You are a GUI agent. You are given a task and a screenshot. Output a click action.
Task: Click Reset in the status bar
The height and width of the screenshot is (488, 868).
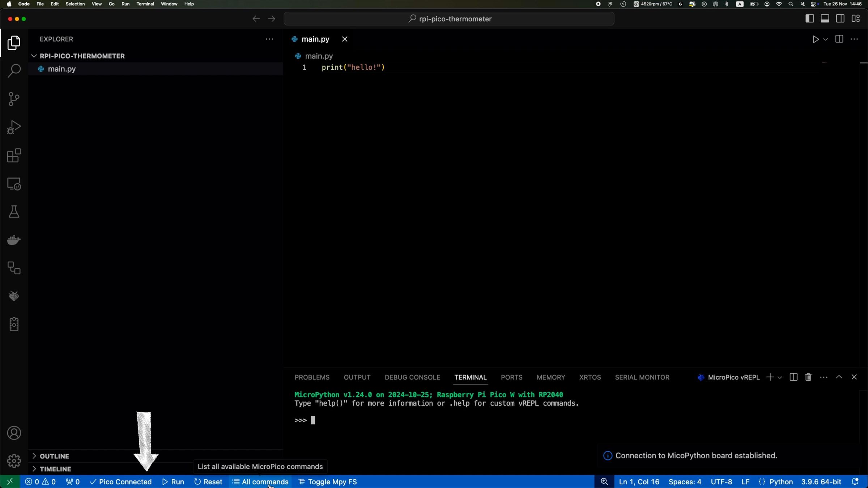tap(209, 482)
